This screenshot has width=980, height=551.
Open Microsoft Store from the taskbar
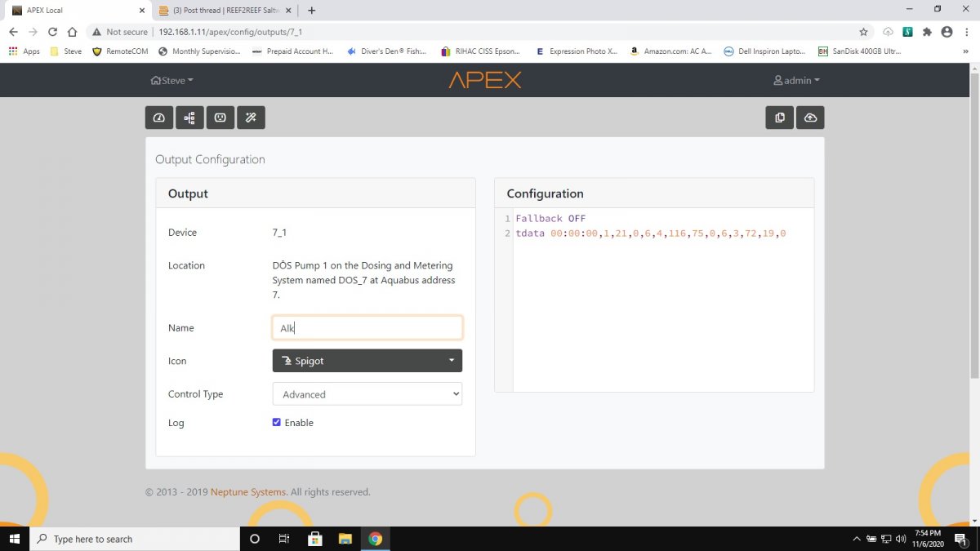coord(314,539)
